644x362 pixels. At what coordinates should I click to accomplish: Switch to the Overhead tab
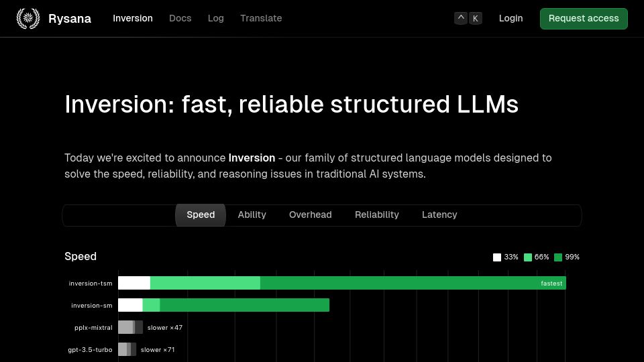pyautogui.click(x=311, y=215)
